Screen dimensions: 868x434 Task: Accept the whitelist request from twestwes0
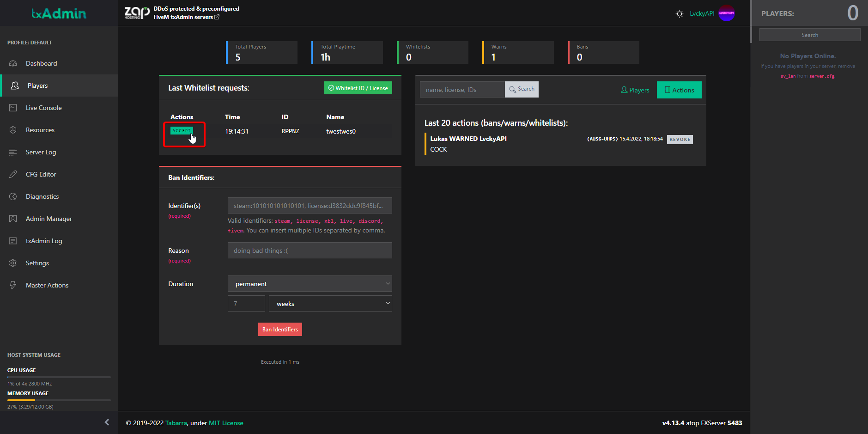pos(182,131)
